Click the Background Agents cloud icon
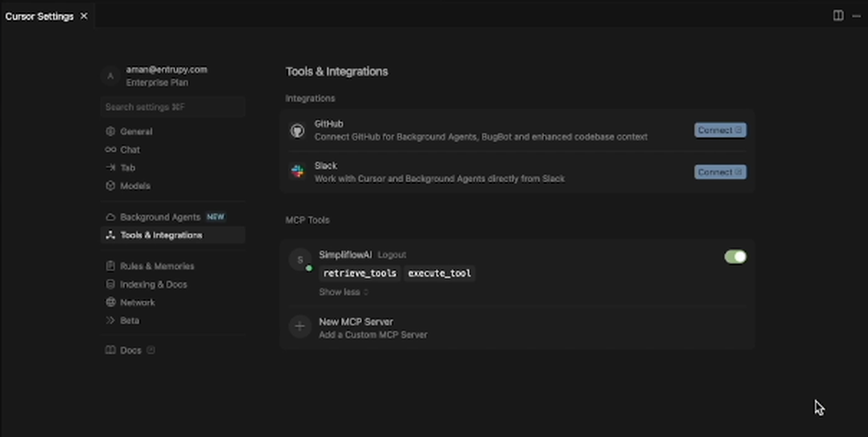 tap(110, 217)
